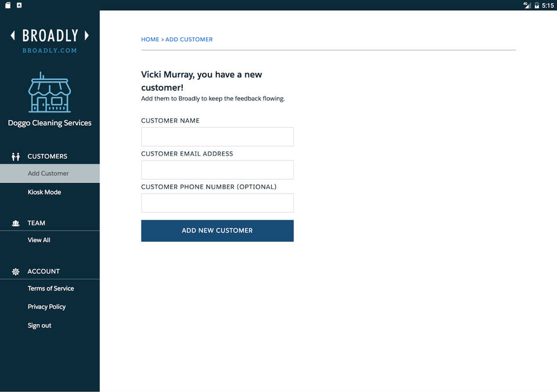Click the storefront business icon

tap(49, 93)
